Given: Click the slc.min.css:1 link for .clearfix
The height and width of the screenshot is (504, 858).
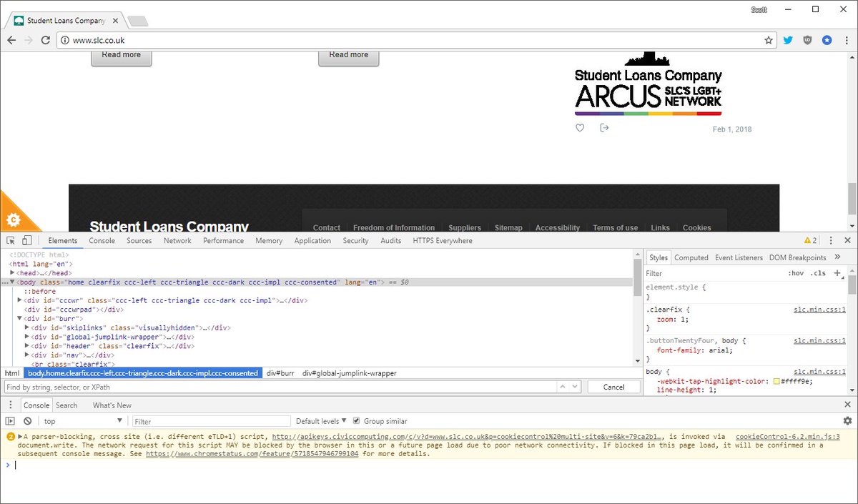Looking at the screenshot, I should 819,310.
